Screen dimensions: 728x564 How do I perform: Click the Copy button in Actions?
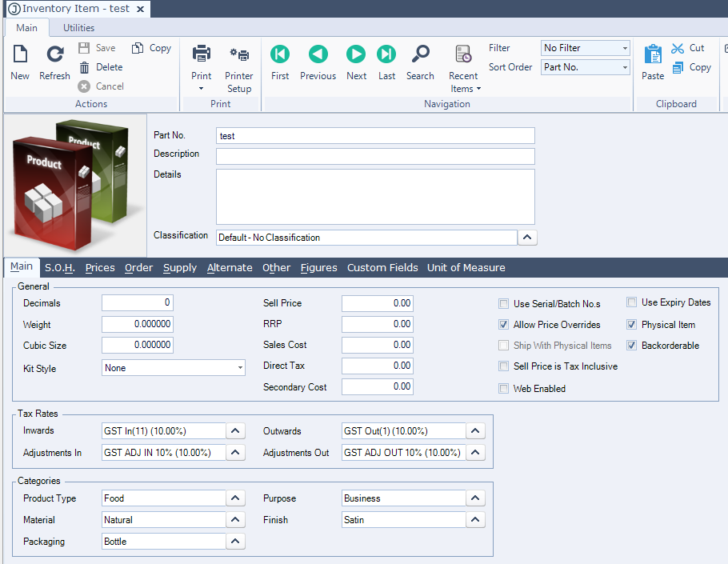click(151, 48)
